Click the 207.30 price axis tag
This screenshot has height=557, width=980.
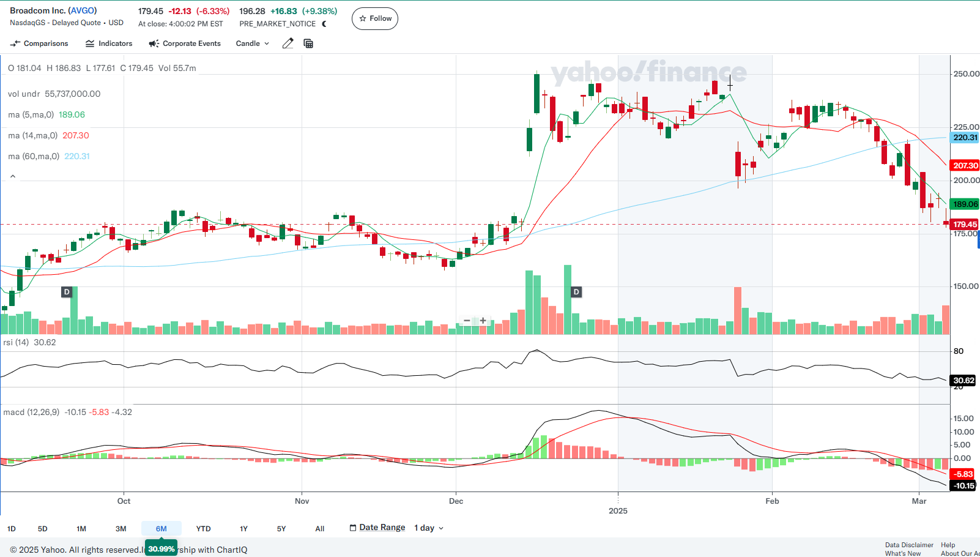pyautogui.click(x=965, y=166)
